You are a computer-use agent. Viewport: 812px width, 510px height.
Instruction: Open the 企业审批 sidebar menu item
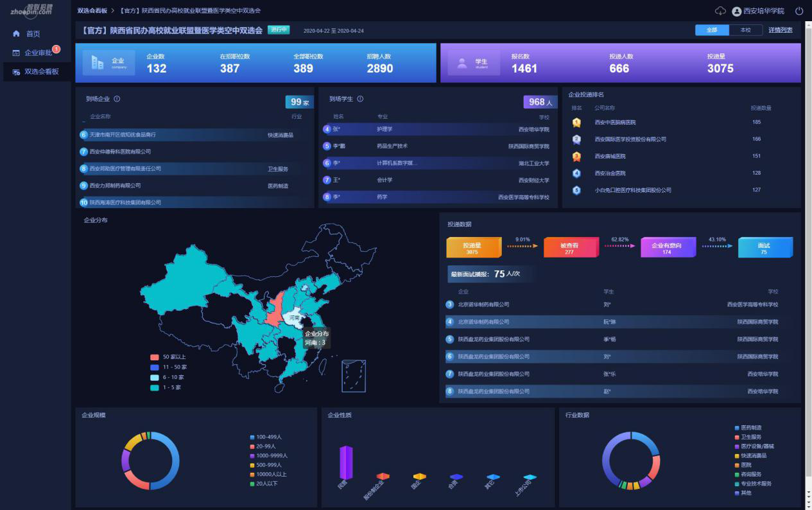[x=37, y=53]
